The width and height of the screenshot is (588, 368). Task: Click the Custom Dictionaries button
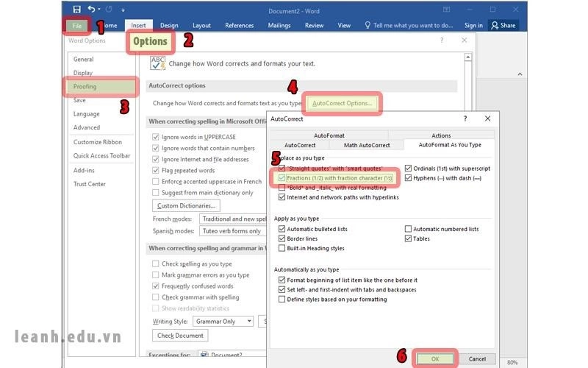tap(186, 206)
